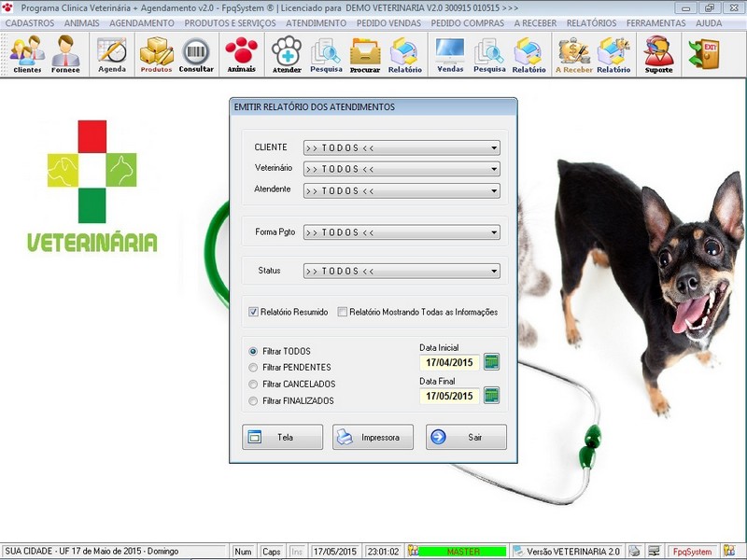Select Filtrar PENDENTES radio button

(x=253, y=368)
